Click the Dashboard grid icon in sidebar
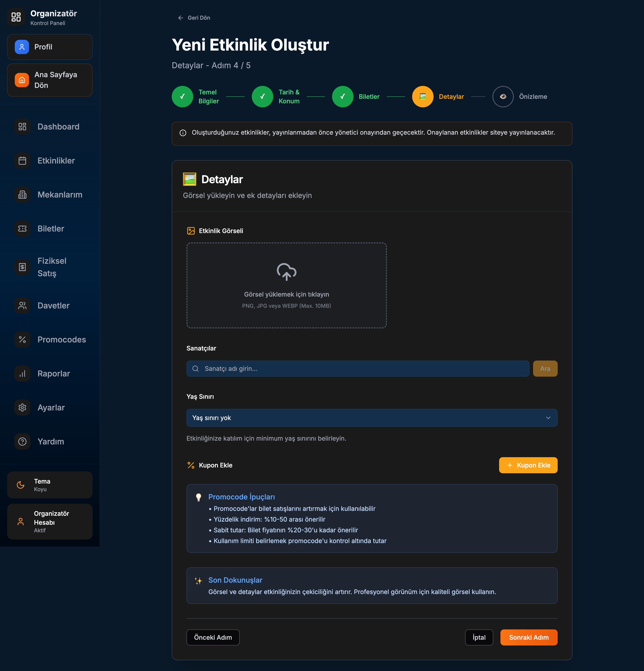 [22, 127]
